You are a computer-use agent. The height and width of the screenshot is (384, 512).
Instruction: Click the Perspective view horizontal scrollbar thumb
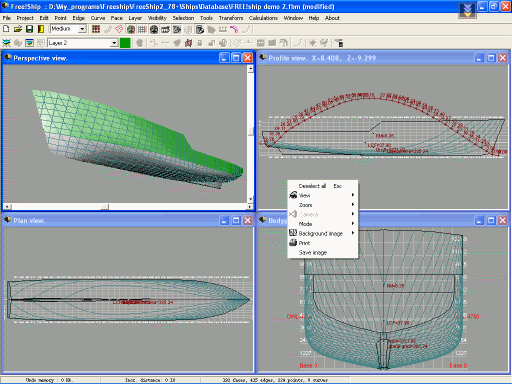pyautogui.click(x=105, y=207)
